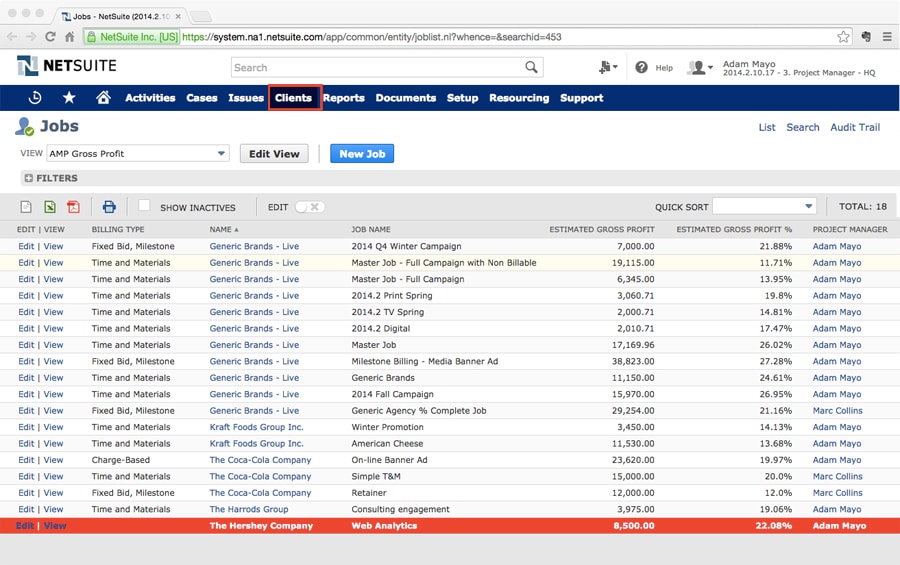Open the Clients menu
900x565 pixels.
coord(293,98)
